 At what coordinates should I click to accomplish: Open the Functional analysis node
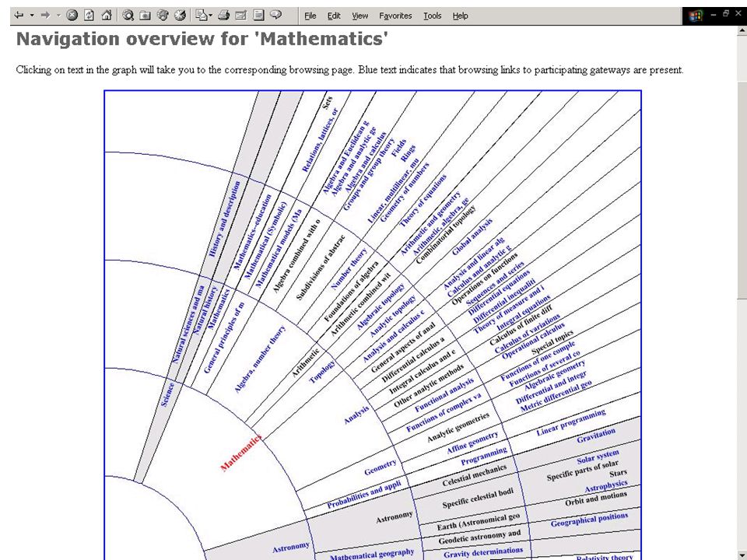[x=444, y=395]
